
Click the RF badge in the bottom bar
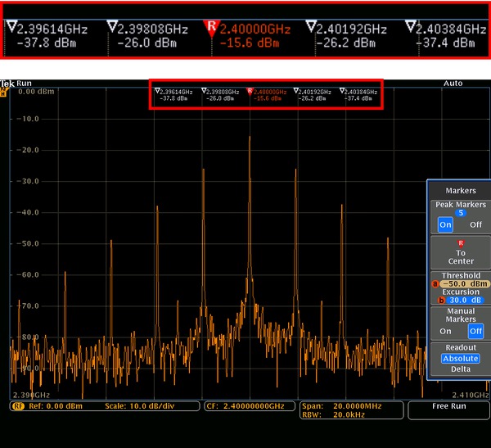click(17, 406)
